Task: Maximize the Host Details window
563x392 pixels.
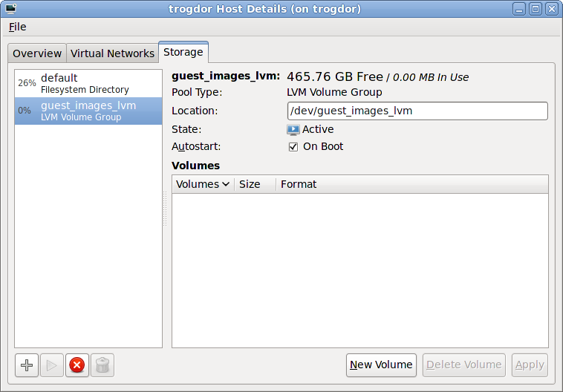Action: (x=535, y=9)
